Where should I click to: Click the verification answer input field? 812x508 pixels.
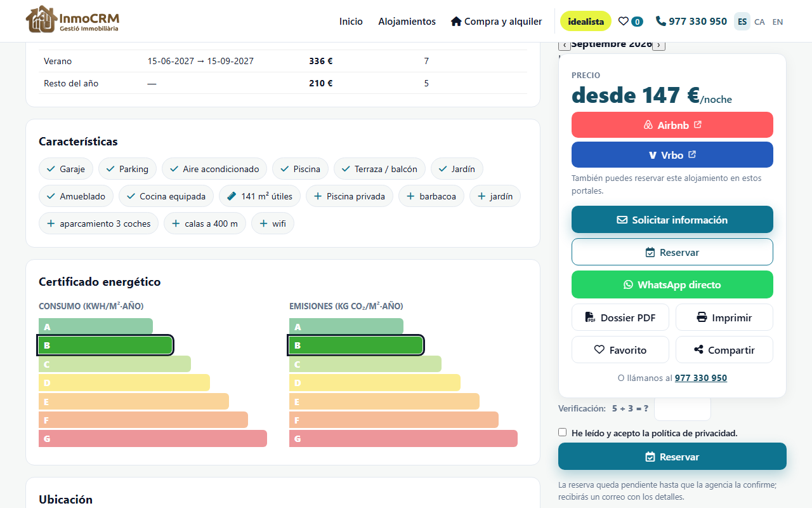coord(683,408)
